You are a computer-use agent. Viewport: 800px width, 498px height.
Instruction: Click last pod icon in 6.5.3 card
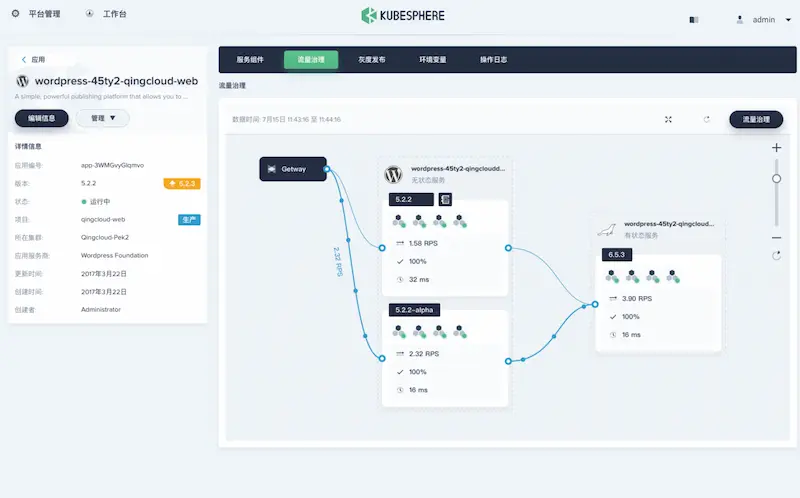[673, 276]
